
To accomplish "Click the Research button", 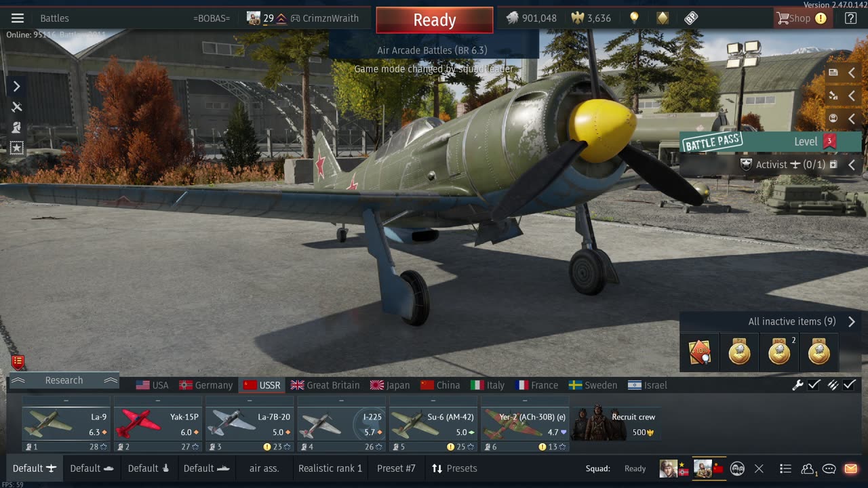I will (x=64, y=380).
